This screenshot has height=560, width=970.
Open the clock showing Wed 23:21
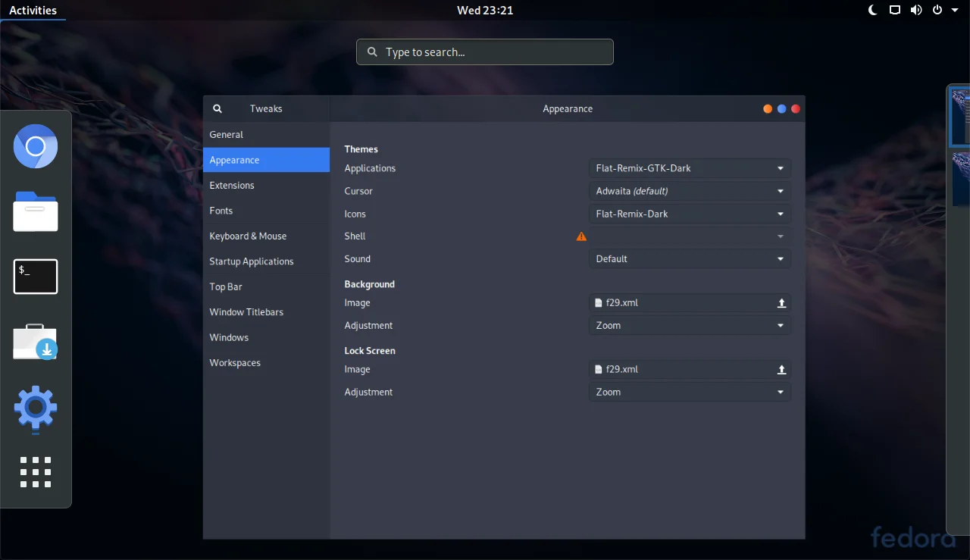point(485,10)
